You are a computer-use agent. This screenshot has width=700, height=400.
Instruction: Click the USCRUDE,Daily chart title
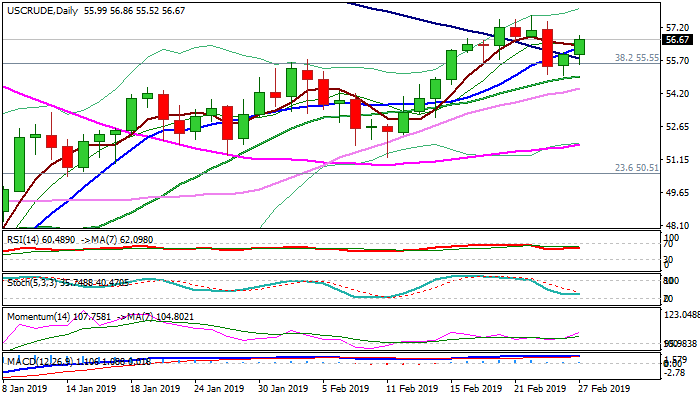point(40,9)
